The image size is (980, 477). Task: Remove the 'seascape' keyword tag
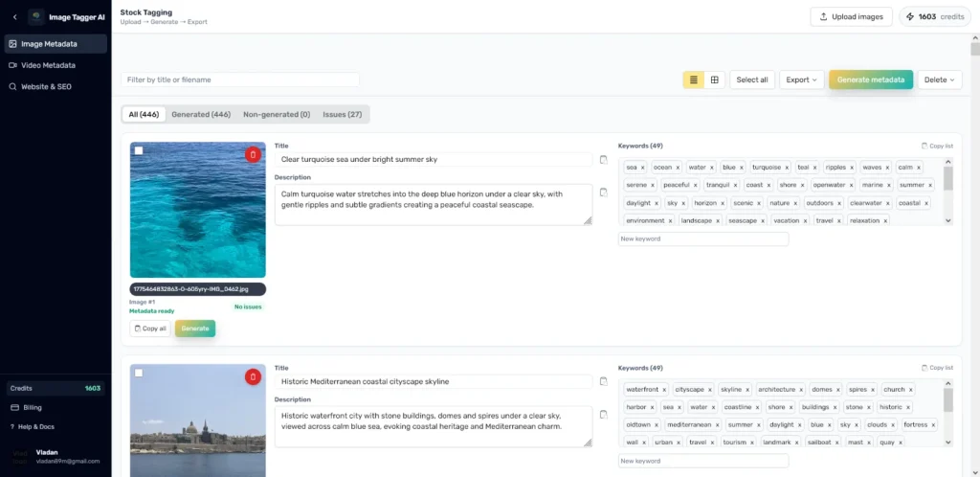tap(763, 220)
